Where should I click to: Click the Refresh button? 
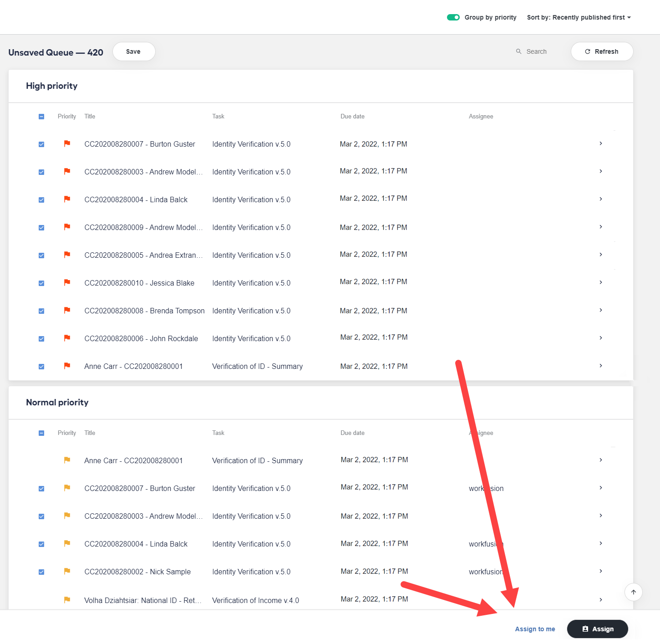coord(602,51)
